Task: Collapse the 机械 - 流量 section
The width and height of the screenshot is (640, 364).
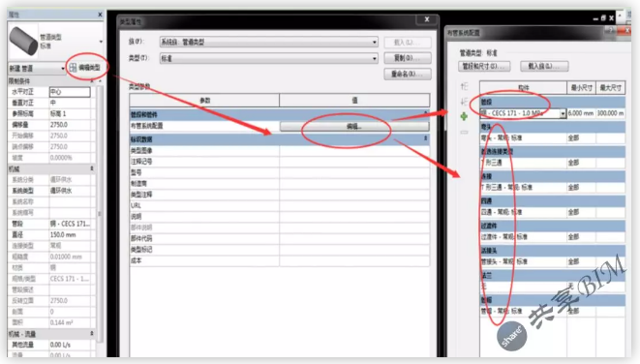Action: tap(92, 334)
